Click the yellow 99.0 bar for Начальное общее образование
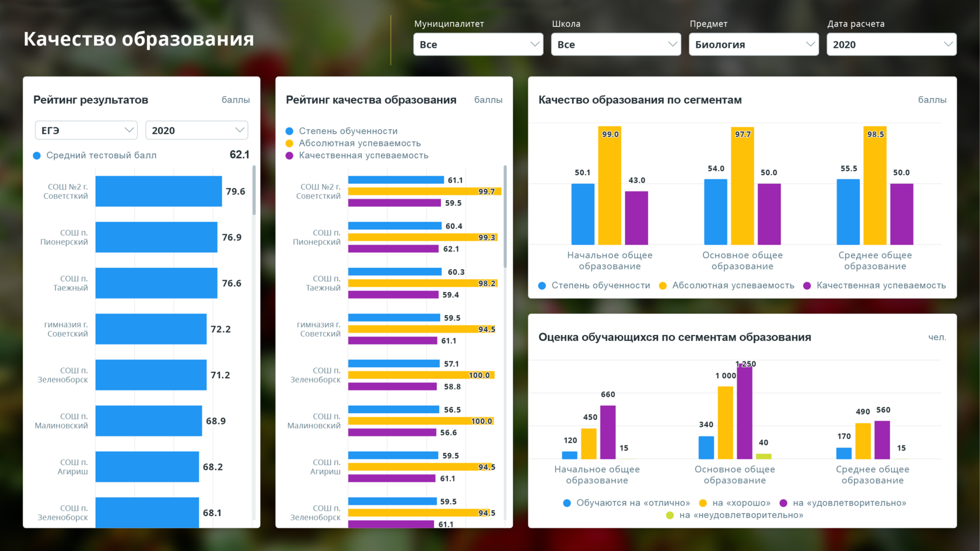This screenshot has height=551, width=980. tap(610, 186)
